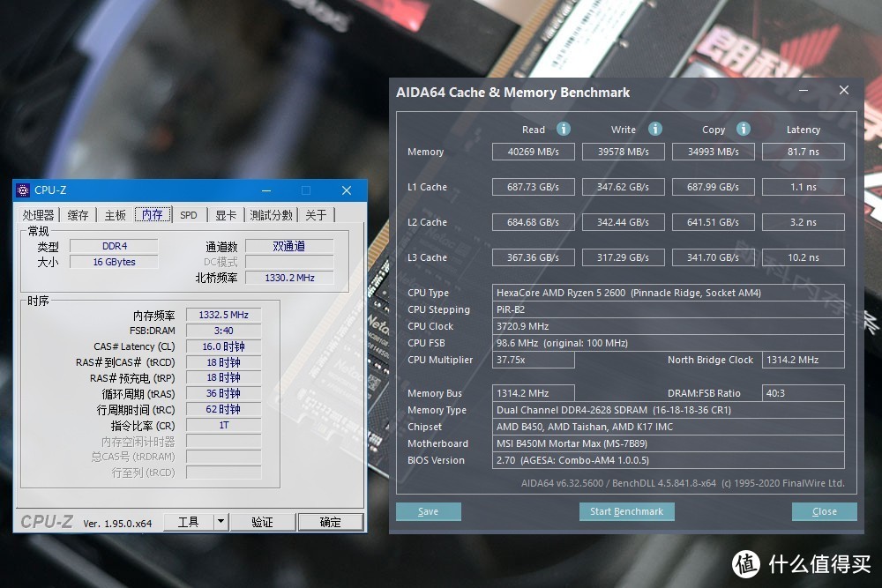882x588 pixels.
Task: Minimize the CPU-Z window
Action: 266,190
